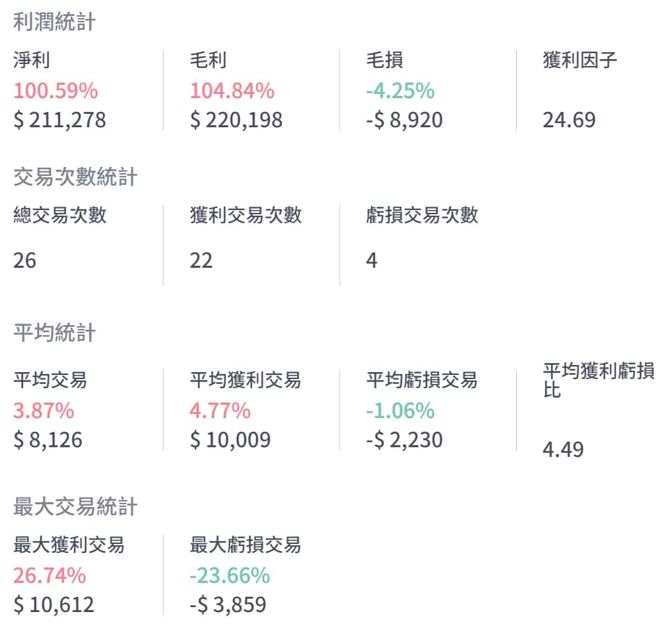Image resolution: width=672 pixels, height=626 pixels.
Task: Select the 淨利 percentage value 100.59%
Action: coord(56,90)
